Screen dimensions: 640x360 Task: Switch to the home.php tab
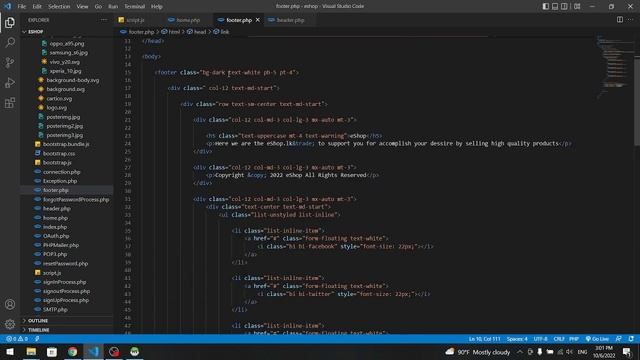pos(188,20)
